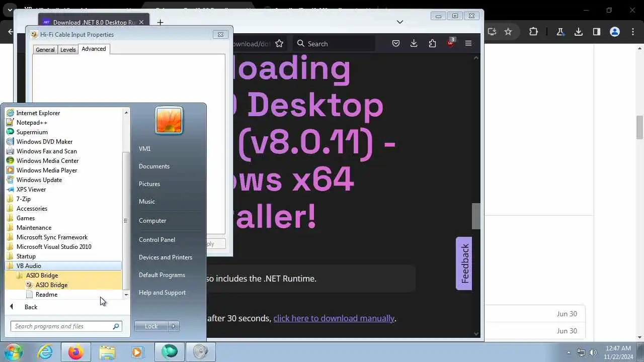
Task: Open Chrome extensions puzzle icon
Action: click(x=534, y=32)
